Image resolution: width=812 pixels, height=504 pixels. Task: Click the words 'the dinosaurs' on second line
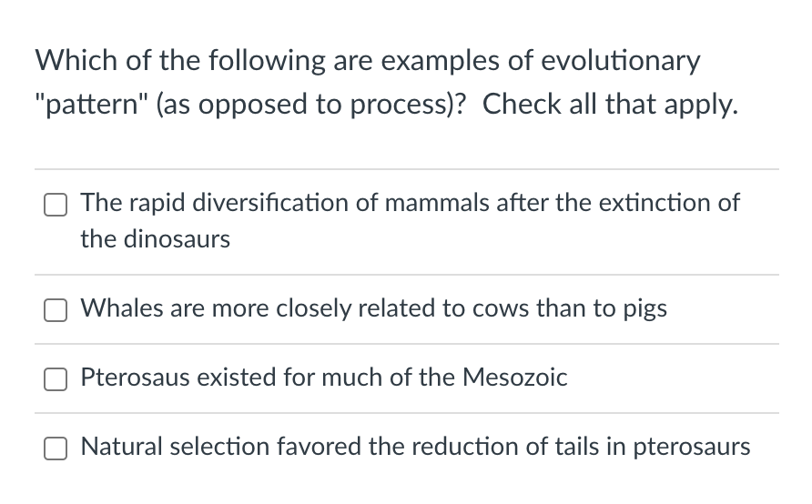(155, 239)
